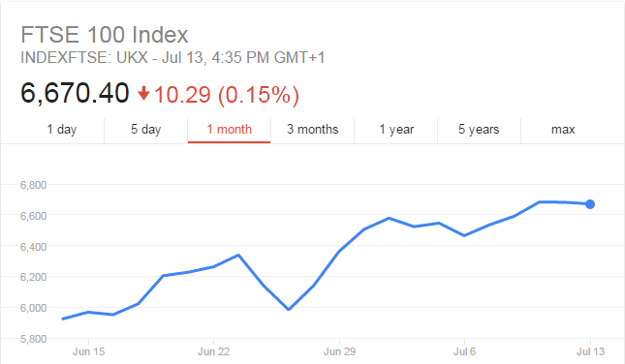Switch to 5 years view
The height and width of the screenshot is (364, 625).
click(479, 130)
